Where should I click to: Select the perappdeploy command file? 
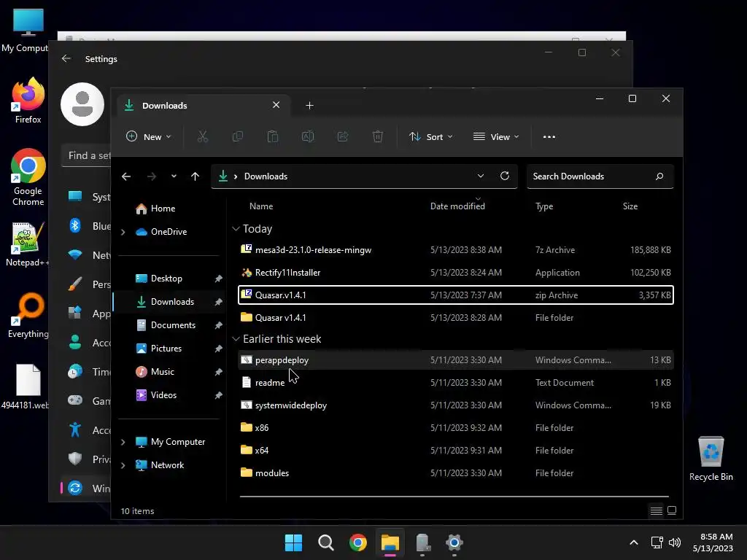tap(455, 360)
